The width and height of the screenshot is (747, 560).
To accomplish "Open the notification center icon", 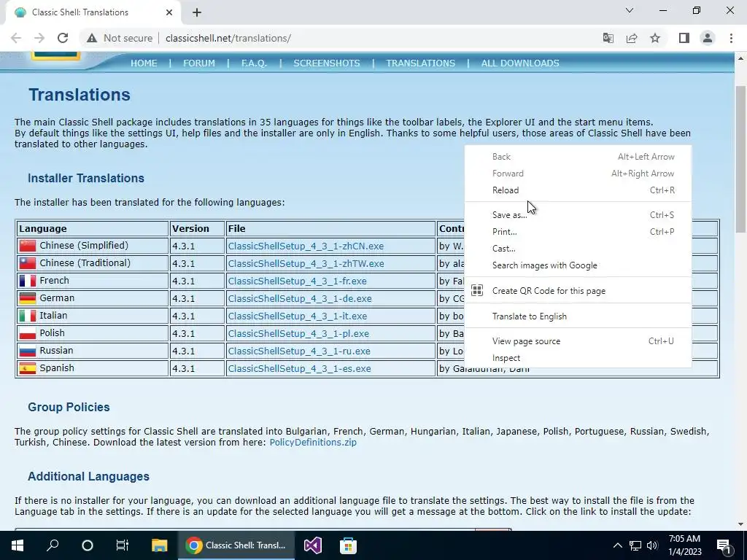I will [724, 545].
